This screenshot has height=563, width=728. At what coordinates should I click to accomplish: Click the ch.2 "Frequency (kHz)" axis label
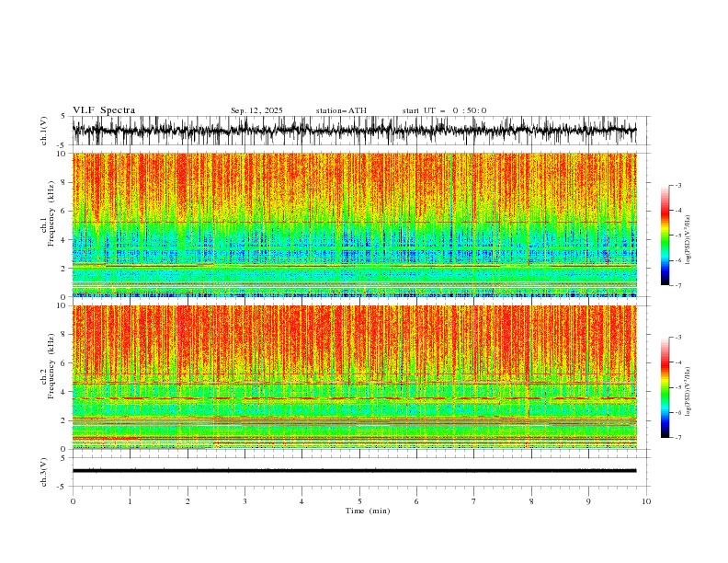(x=51, y=366)
